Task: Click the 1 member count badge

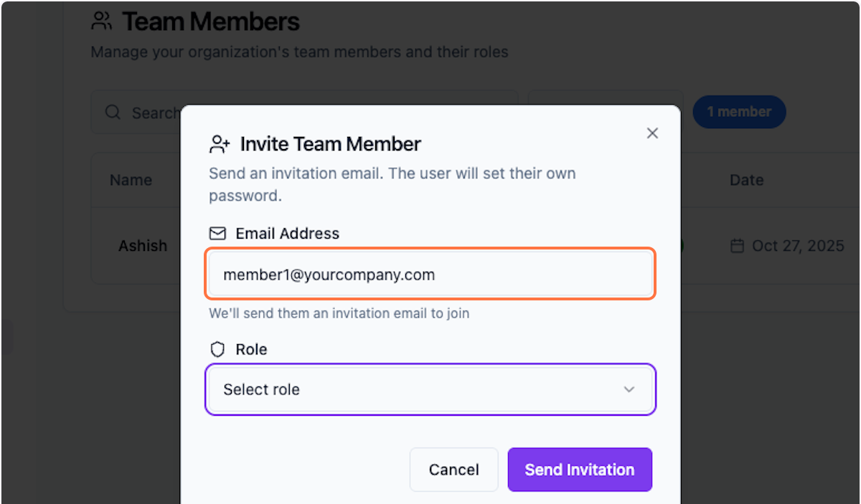Action: pos(739,112)
